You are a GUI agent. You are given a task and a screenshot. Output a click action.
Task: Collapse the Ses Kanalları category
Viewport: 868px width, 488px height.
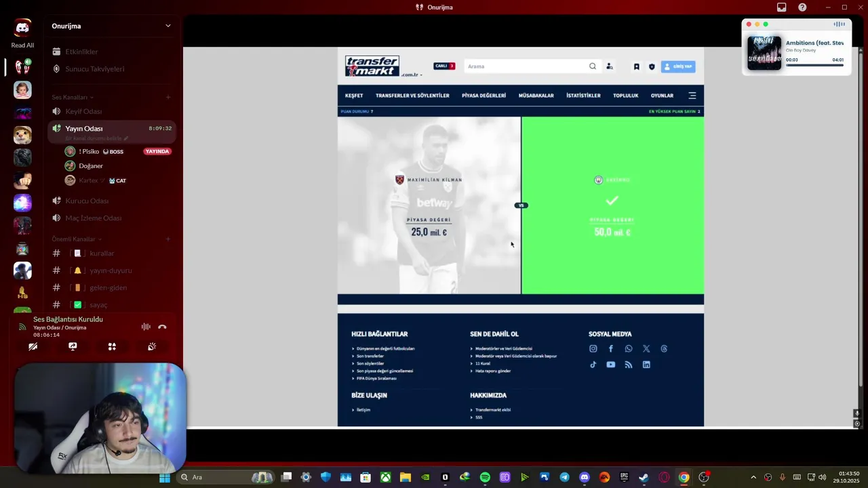pos(73,97)
